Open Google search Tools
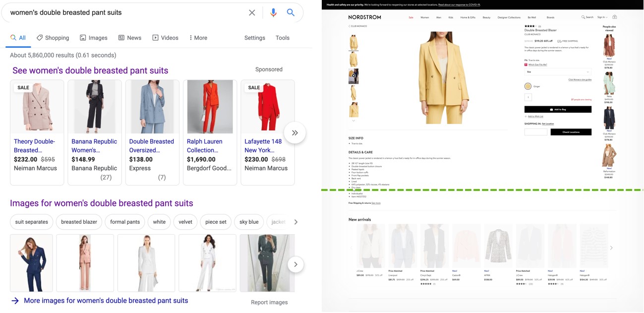Viewport: 644px width, 313px height. pyautogui.click(x=283, y=38)
